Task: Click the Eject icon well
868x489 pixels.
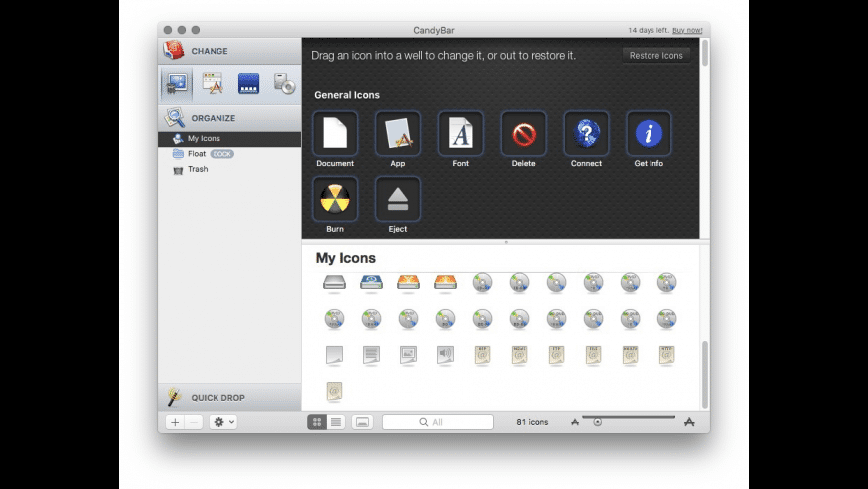Action: 398,199
